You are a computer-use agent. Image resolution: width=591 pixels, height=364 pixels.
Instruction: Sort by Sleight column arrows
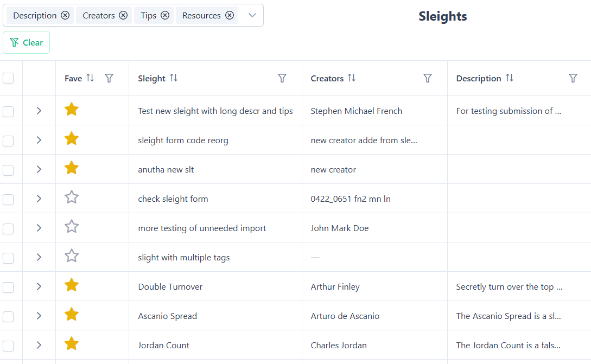[174, 78]
